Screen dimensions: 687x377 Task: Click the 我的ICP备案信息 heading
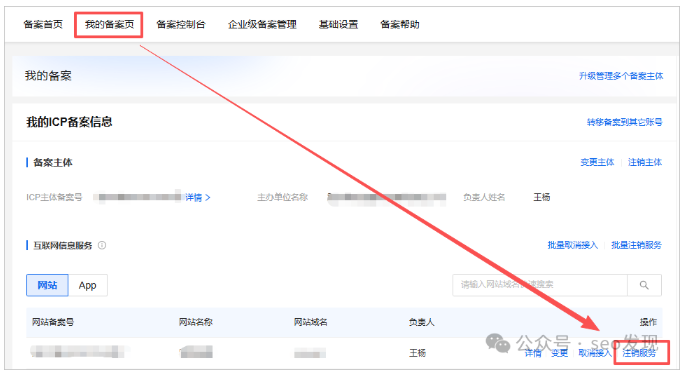[69, 122]
